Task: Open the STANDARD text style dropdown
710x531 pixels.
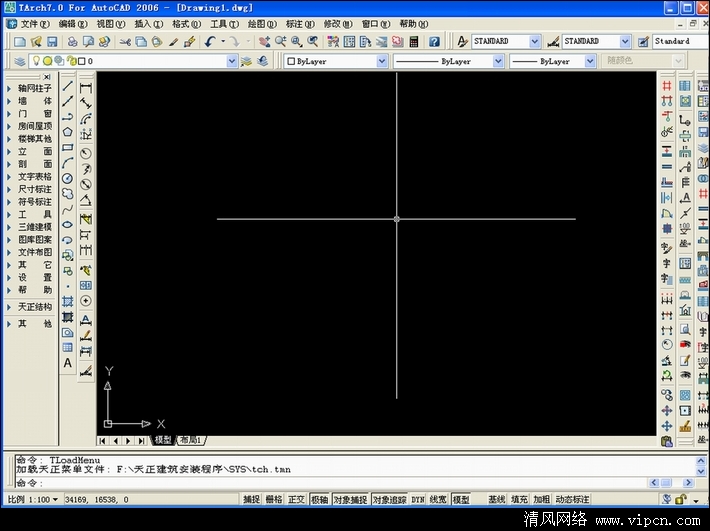Action: (535, 42)
